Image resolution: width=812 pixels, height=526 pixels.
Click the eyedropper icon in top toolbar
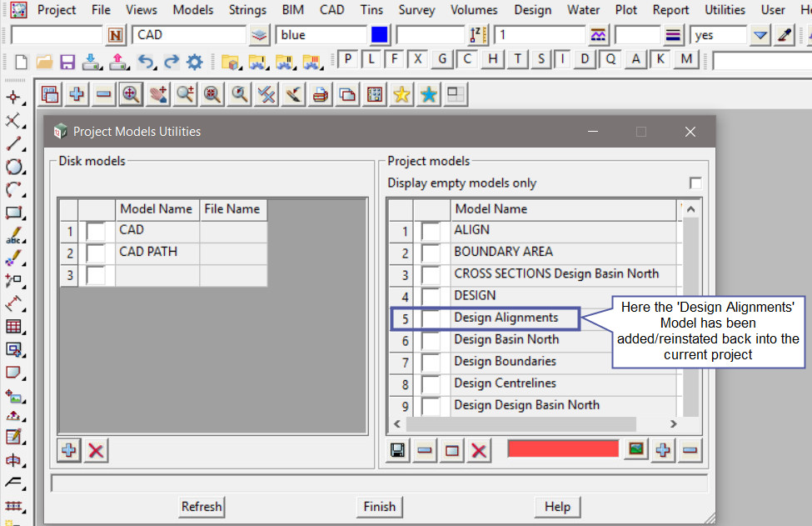pyautogui.click(x=784, y=35)
